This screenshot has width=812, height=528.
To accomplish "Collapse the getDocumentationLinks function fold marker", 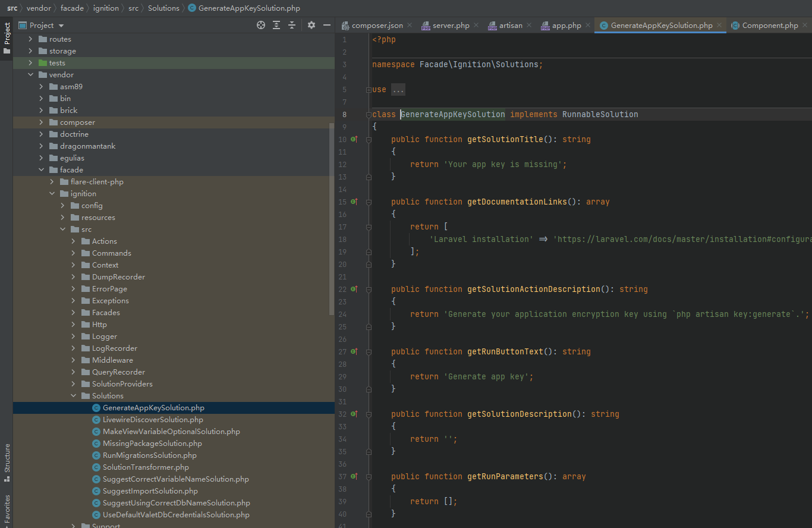I will (369, 202).
